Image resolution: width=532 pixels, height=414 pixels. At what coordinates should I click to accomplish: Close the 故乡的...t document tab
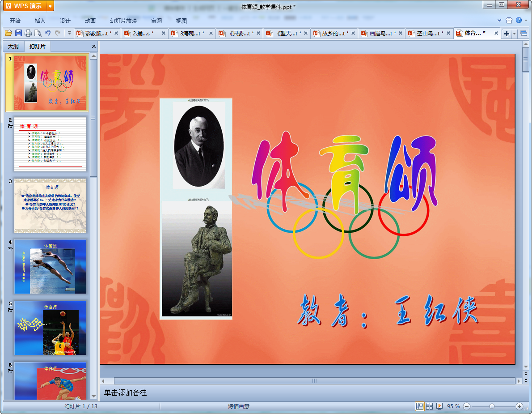[x=353, y=33]
